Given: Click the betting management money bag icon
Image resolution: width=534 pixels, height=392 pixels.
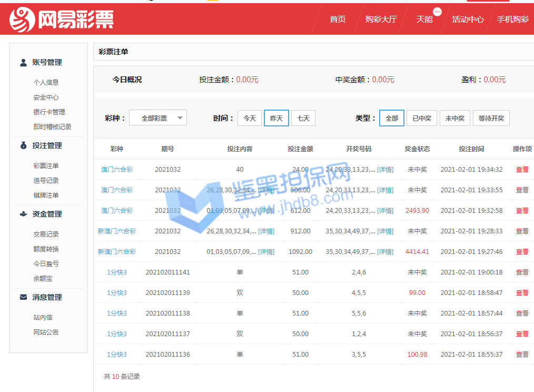Looking at the screenshot, I should [x=23, y=145].
